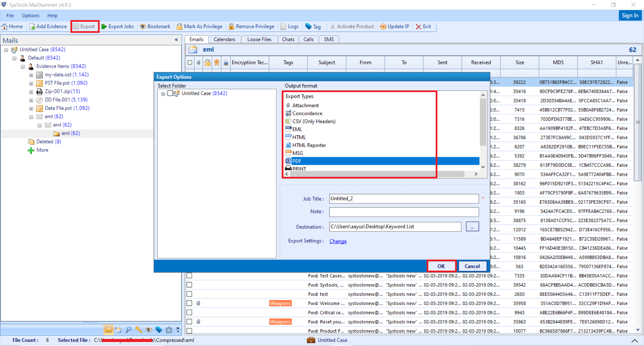
Task: Click the key icon in bottom panel
Action: coord(139,330)
